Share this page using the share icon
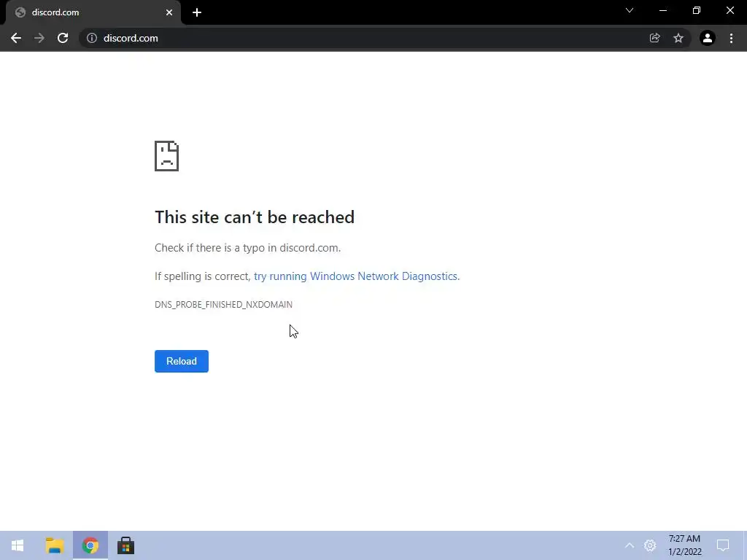Screen dimensions: 747x560 point(655,38)
